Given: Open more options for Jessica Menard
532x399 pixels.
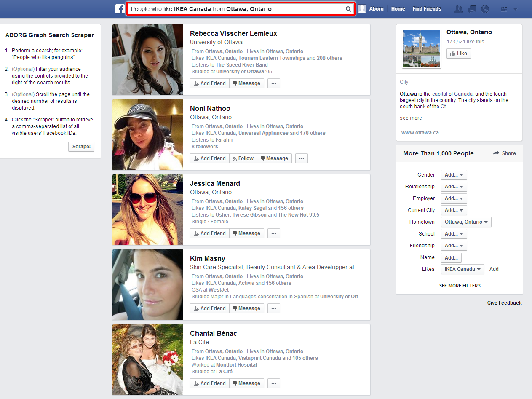Looking at the screenshot, I should click(x=274, y=233).
